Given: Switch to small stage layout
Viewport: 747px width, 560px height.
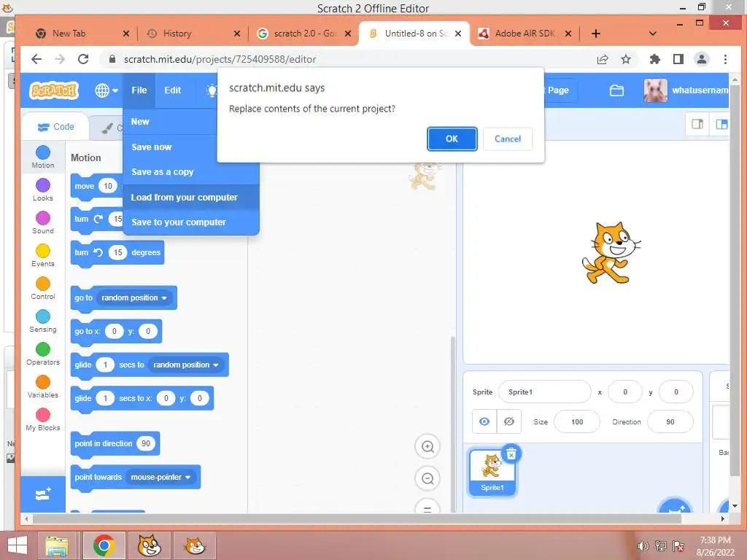Looking at the screenshot, I should tap(697, 124).
